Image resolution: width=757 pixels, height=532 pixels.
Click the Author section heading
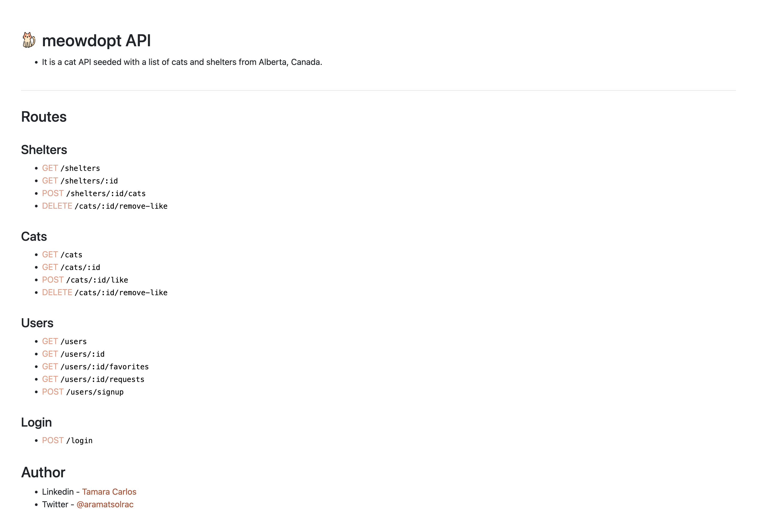[x=43, y=472]
